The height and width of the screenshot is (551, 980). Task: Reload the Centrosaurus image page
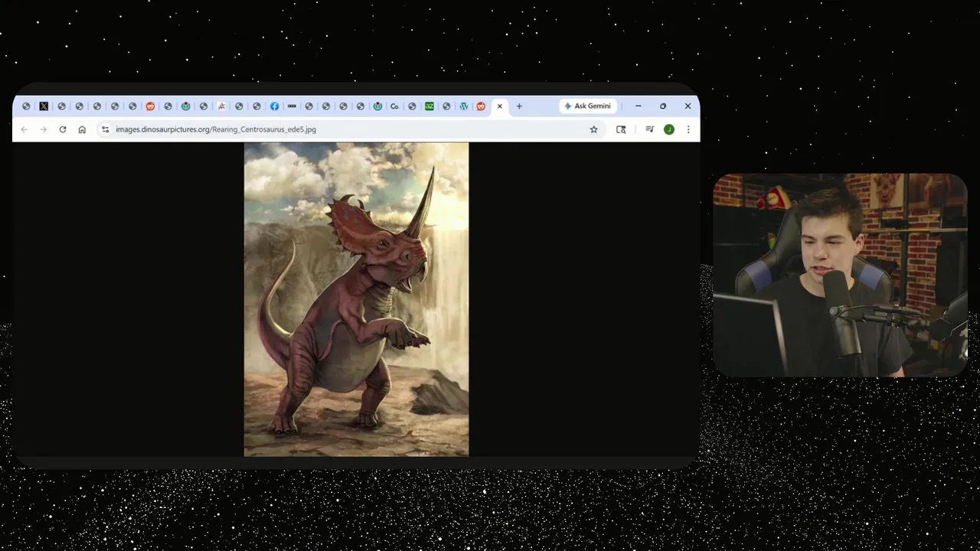point(63,129)
